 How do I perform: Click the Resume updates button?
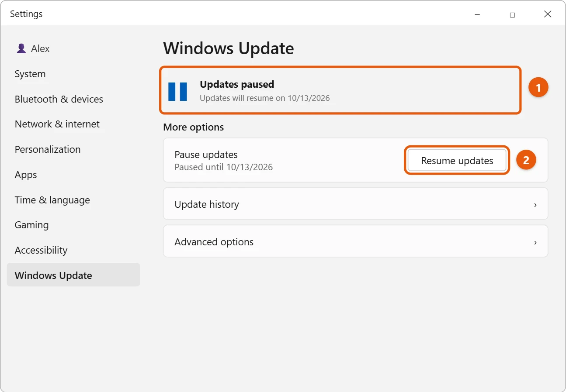pyautogui.click(x=457, y=161)
